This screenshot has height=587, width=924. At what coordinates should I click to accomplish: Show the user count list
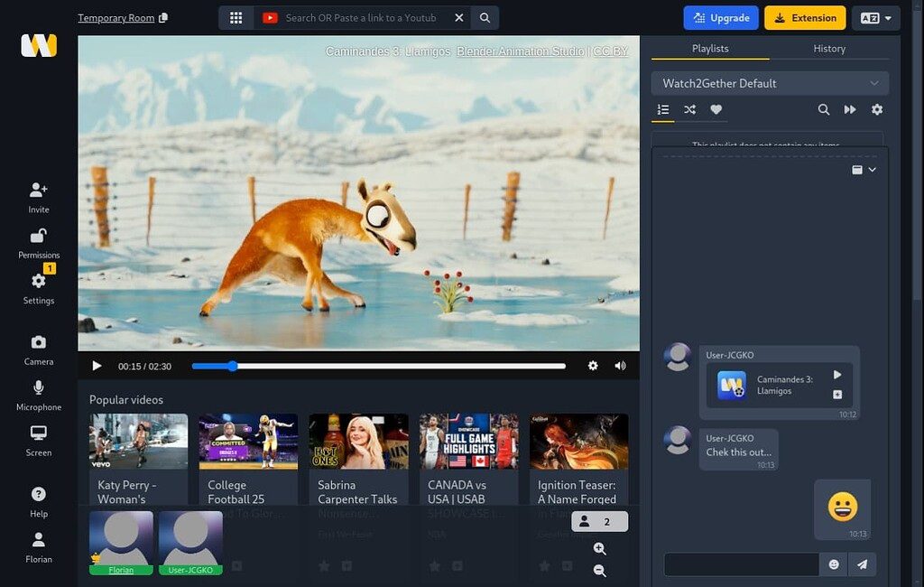coord(599,521)
